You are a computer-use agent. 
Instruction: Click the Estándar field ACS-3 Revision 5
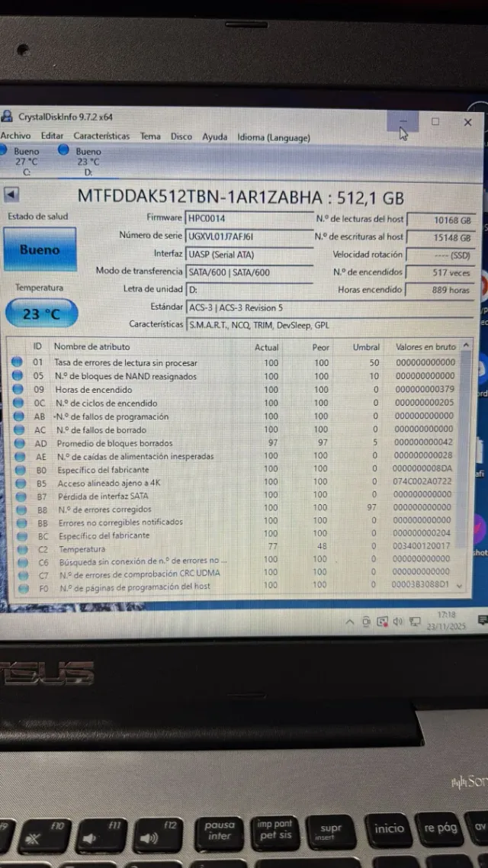click(329, 307)
